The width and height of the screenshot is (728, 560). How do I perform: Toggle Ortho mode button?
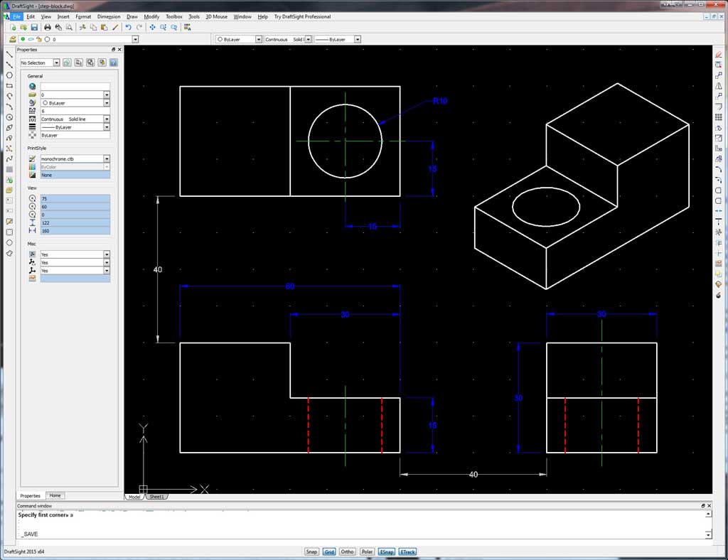pyautogui.click(x=347, y=551)
